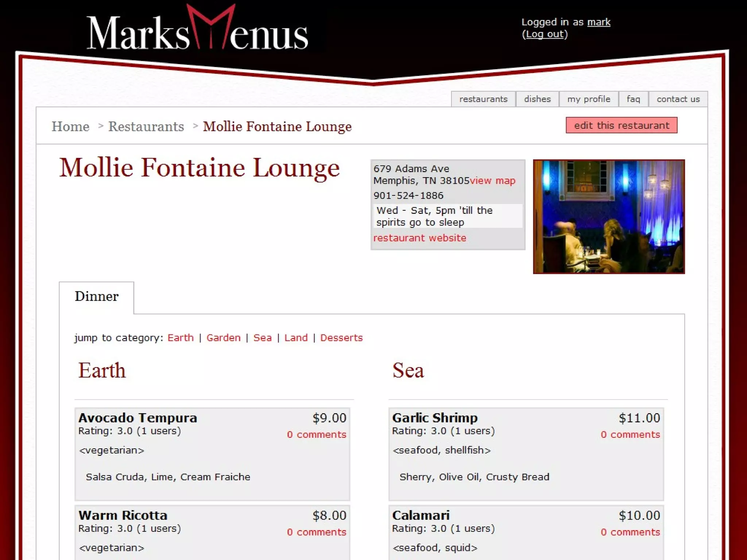
Task: Jump to the Land category
Action: pyautogui.click(x=296, y=338)
